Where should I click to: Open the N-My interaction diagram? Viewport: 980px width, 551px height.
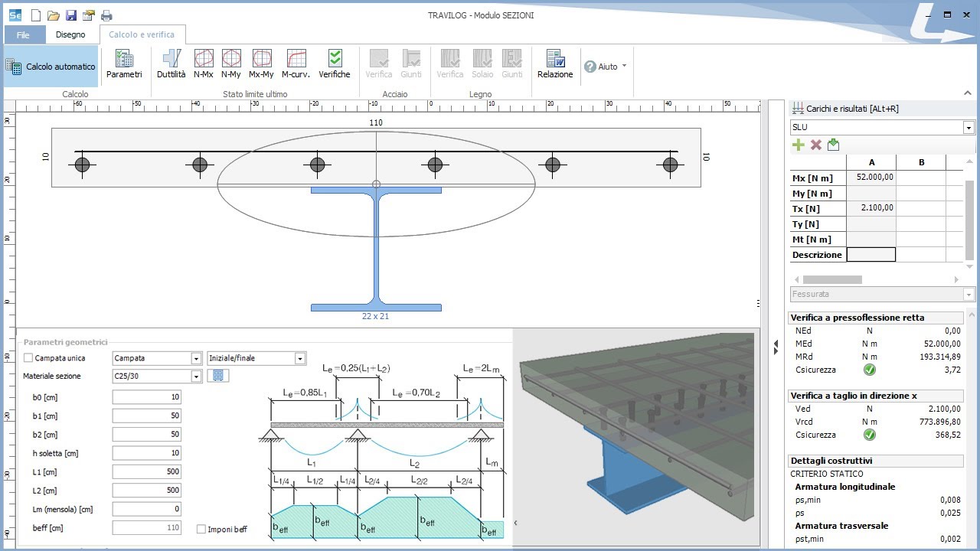click(x=231, y=64)
